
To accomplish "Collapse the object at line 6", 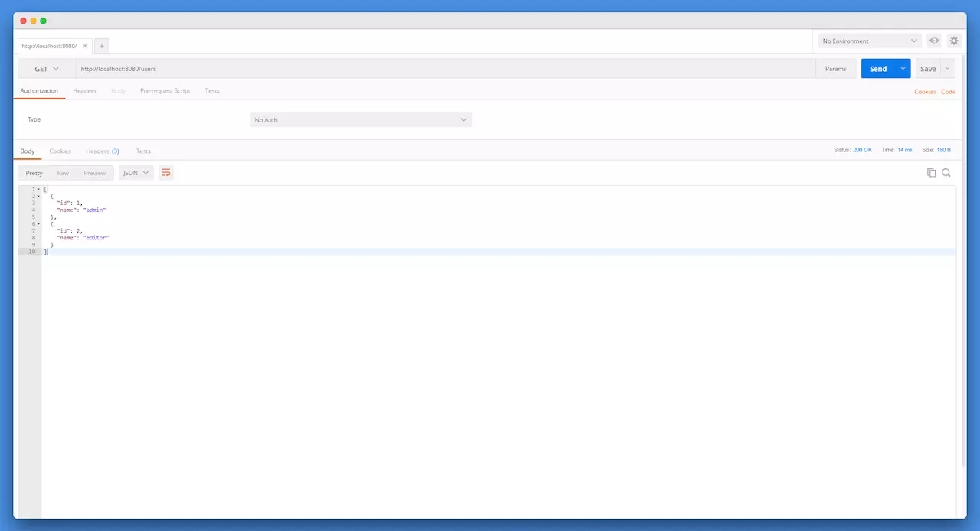I will [x=38, y=223].
